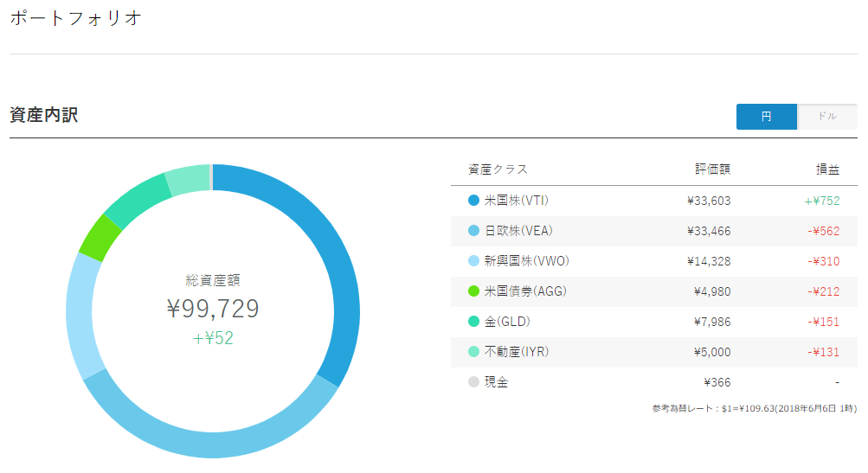Image resolution: width=868 pixels, height=473 pixels.
Task: Click the ¥14,328 valuation value
Action: [709, 261]
